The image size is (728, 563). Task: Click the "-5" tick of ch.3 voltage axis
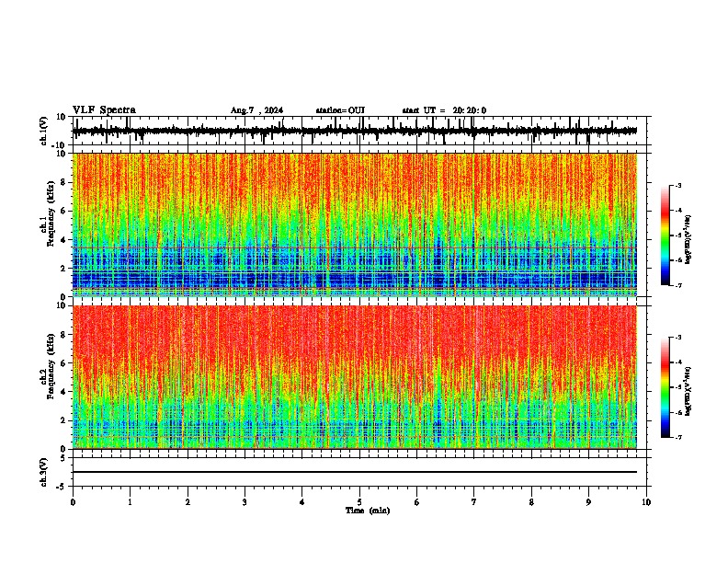click(62, 487)
